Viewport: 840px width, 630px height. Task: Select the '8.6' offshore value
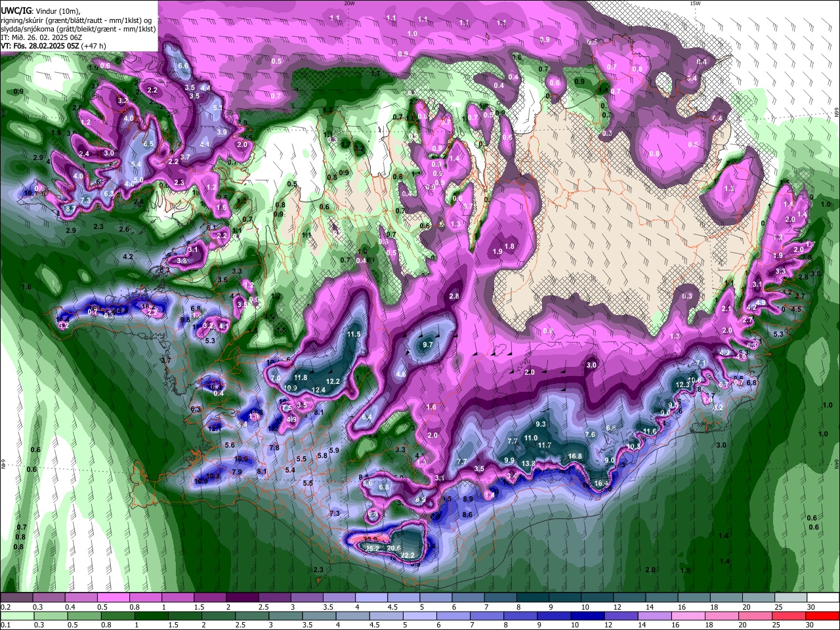pos(467,515)
